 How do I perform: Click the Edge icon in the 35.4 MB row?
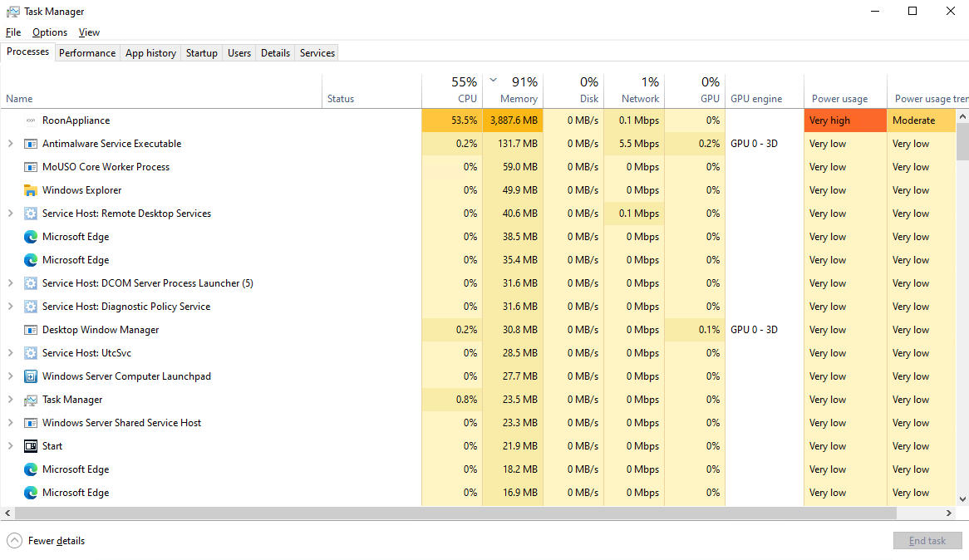(x=30, y=260)
